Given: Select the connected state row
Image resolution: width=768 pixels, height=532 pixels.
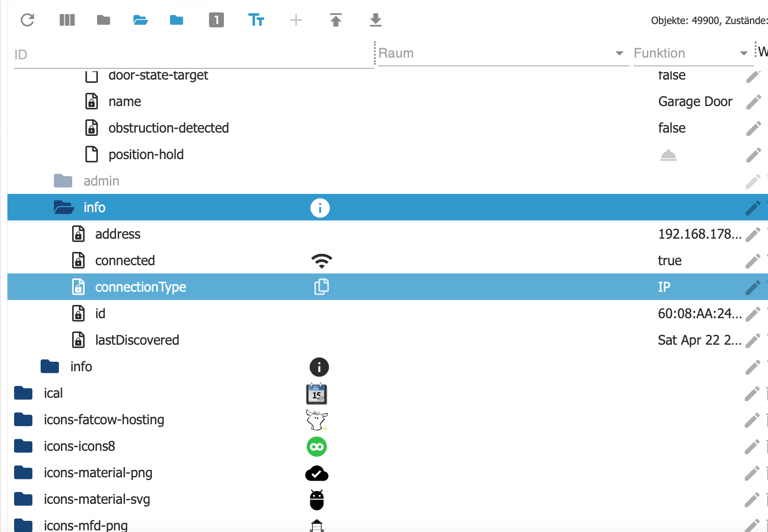Looking at the screenshot, I should coord(388,261).
